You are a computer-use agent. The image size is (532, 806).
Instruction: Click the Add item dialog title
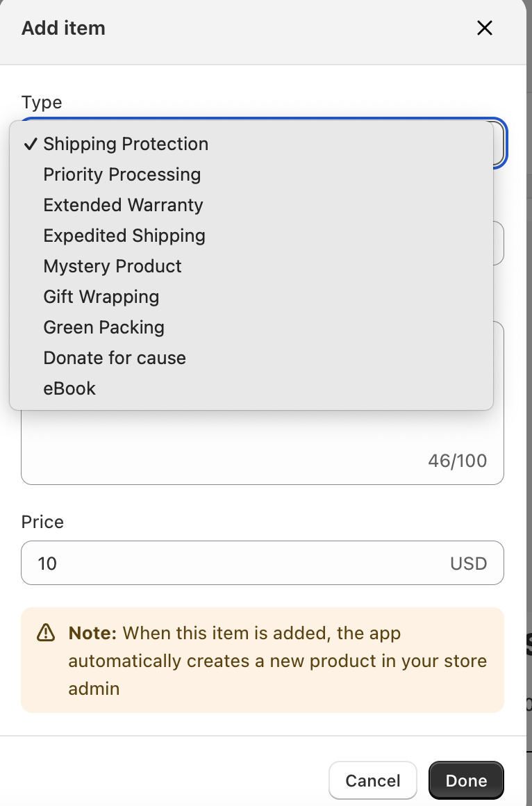click(x=63, y=28)
